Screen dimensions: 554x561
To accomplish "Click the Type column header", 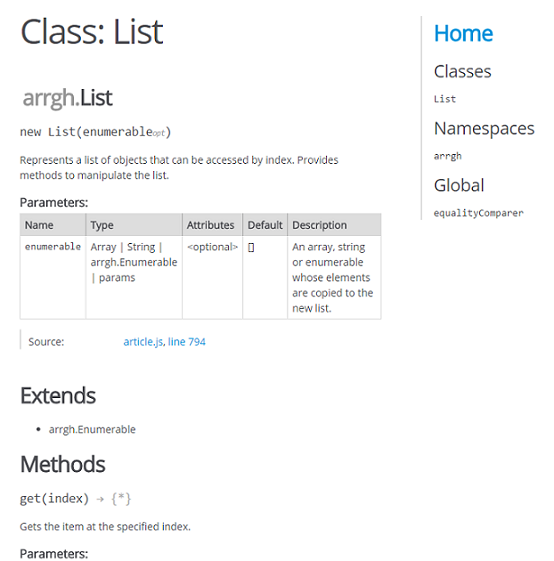I will pyautogui.click(x=134, y=225).
